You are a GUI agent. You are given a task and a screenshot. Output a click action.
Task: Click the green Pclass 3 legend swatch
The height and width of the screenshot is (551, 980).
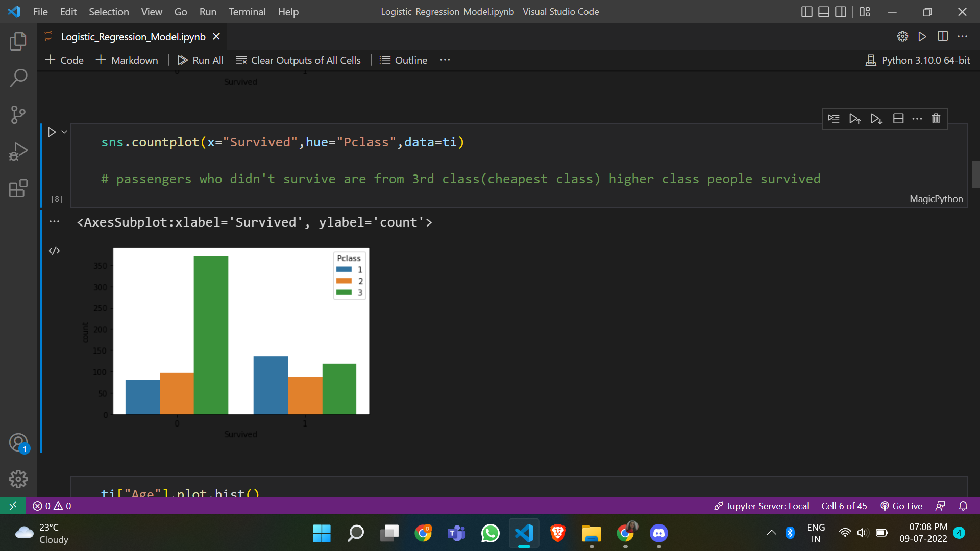click(x=344, y=292)
